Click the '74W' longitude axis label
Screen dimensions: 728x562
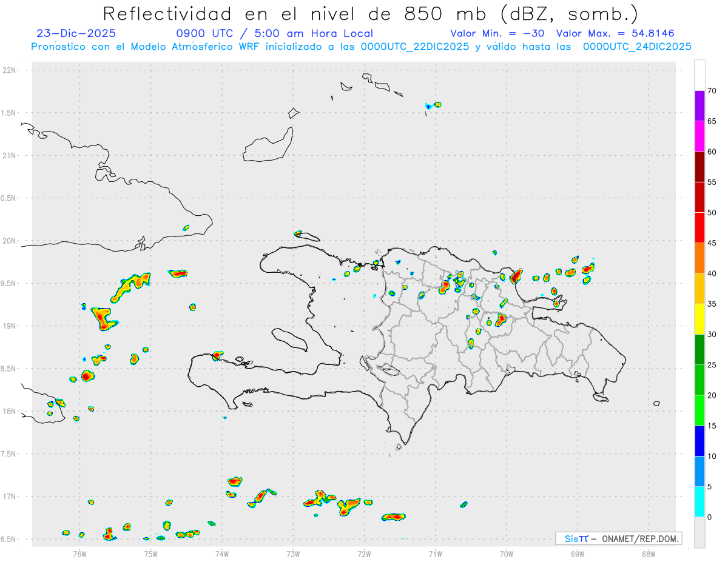[221, 553]
